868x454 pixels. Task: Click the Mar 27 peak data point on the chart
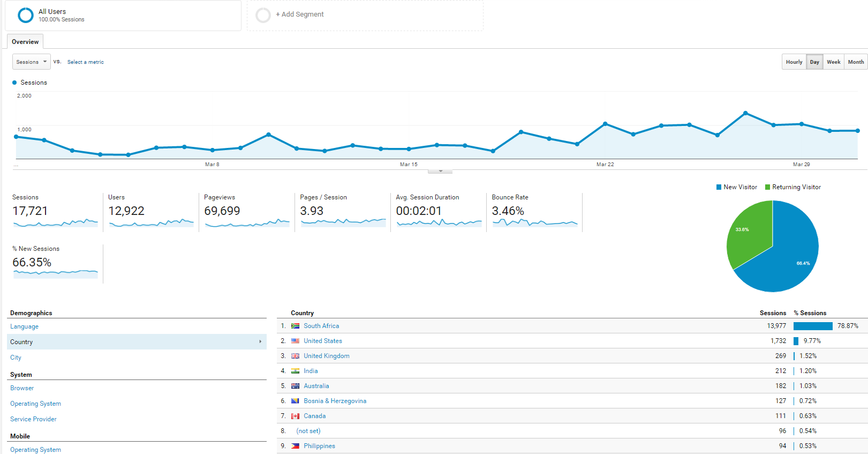pos(745,113)
